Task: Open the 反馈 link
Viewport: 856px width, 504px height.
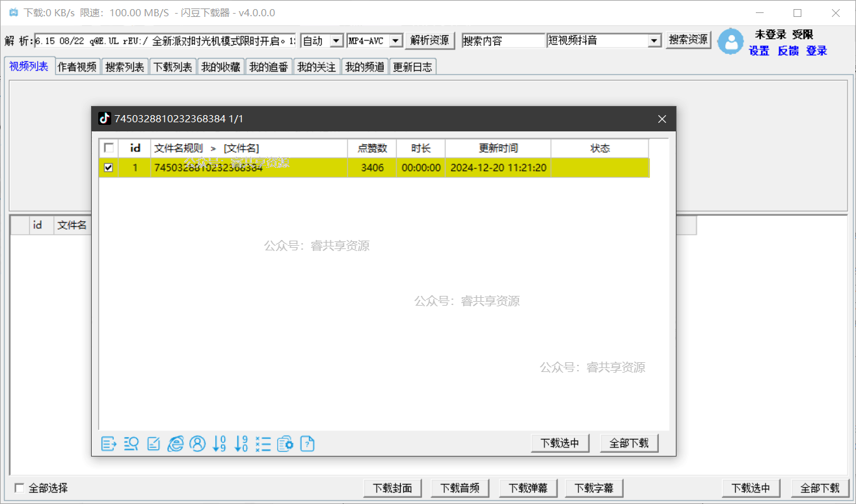Action: tap(788, 51)
